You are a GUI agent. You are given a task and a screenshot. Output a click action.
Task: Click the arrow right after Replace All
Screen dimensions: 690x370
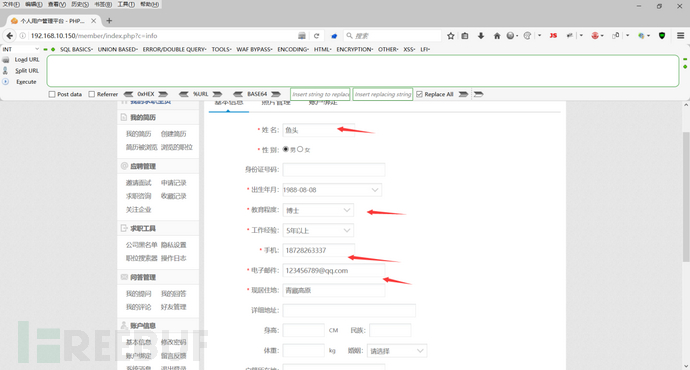(x=463, y=94)
